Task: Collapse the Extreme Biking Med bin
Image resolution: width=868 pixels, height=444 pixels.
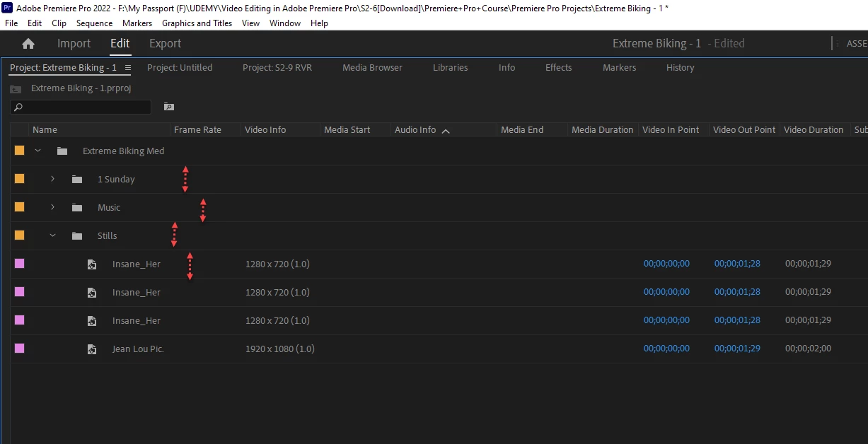Action: [38, 151]
